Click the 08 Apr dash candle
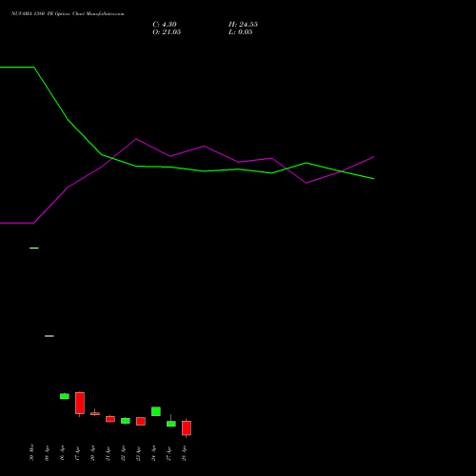The image size is (476, 476). (x=50, y=336)
